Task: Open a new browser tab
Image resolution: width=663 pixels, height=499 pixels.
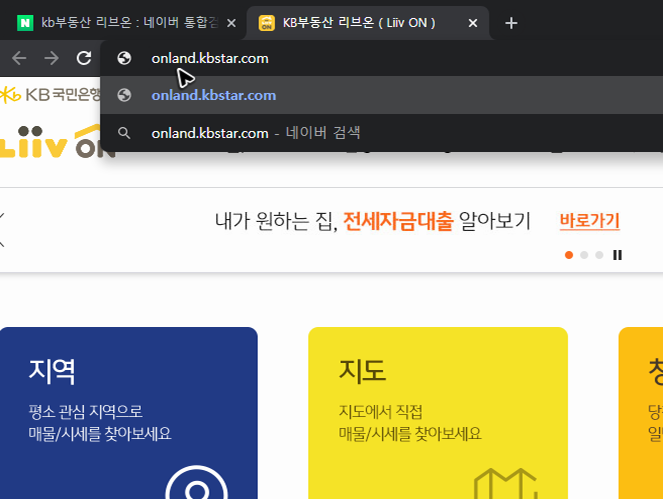Action: click(511, 23)
